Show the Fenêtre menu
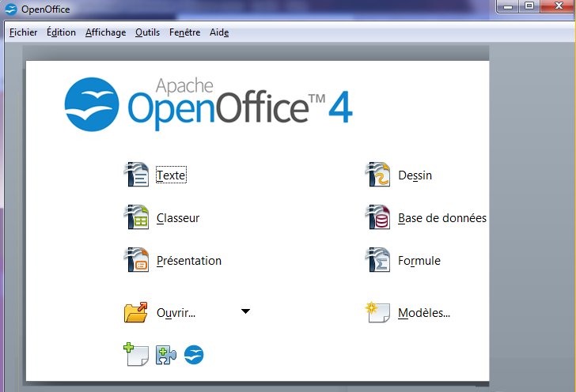The width and height of the screenshot is (576, 392). coord(184,32)
